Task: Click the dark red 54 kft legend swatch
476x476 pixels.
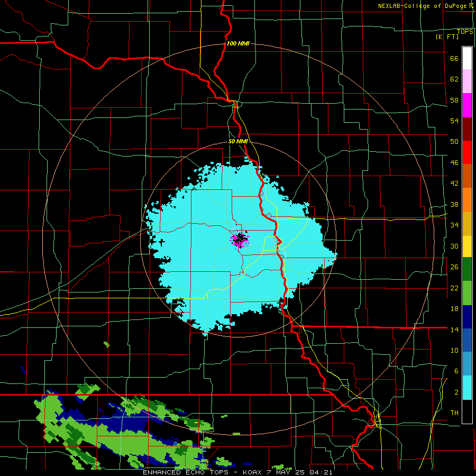Action: pyautogui.click(x=467, y=129)
